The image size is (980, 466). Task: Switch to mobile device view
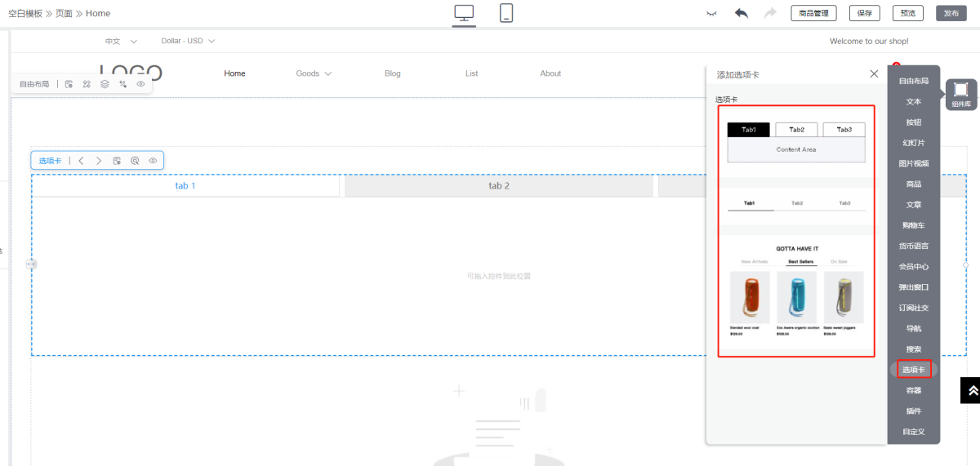(x=506, y=13)
